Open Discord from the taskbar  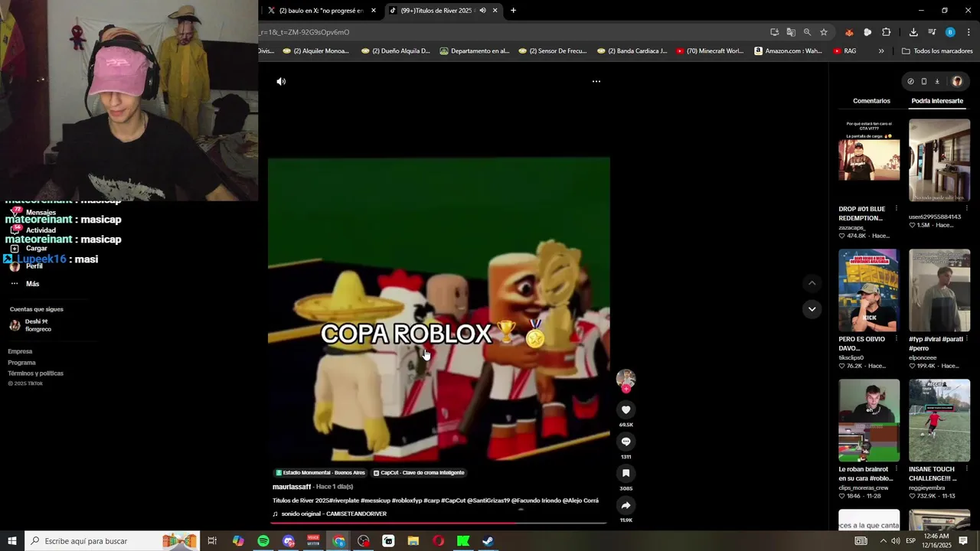point(289,541)
